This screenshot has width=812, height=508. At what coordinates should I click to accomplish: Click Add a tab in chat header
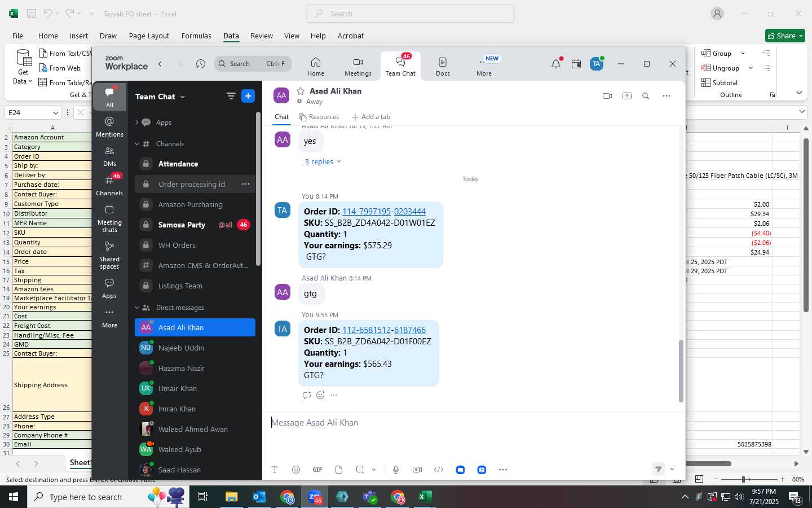370,117
